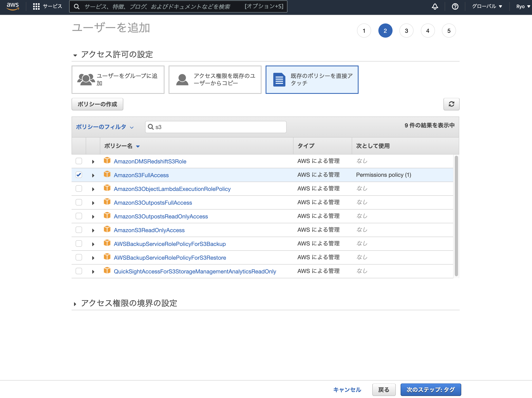This screenshot has height=398, width=532.
Task: Select attach existing policies directly card
Action: (312, 80)
